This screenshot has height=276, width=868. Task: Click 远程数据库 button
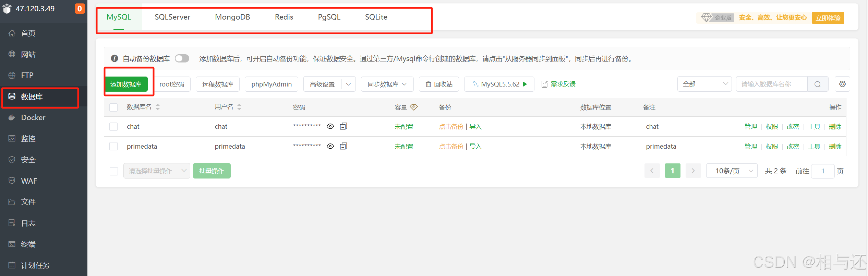218,84
